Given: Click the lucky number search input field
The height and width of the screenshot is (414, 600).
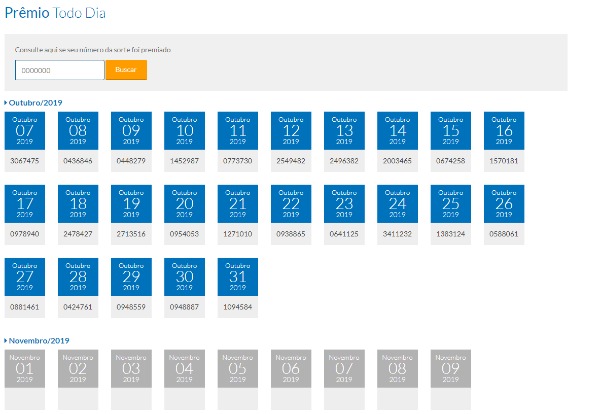Looking at the screenshot, I should tap(60, 70).
